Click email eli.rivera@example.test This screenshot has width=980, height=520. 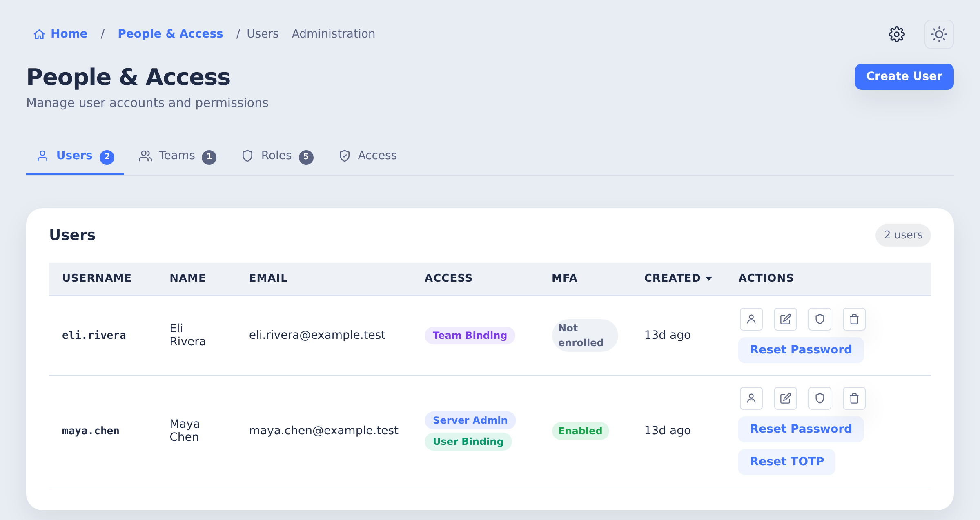(x=317, y=335)
